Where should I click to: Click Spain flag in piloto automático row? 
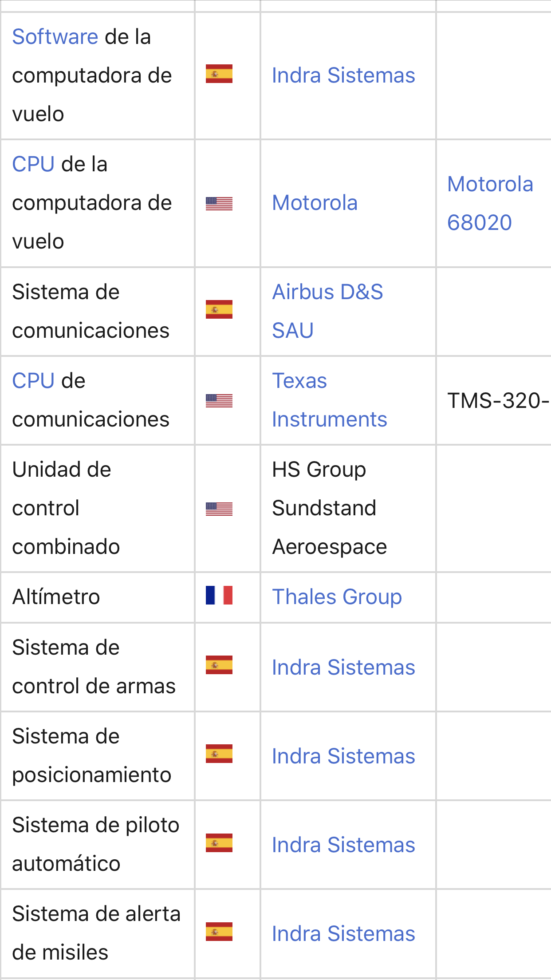tap(219, 843)
